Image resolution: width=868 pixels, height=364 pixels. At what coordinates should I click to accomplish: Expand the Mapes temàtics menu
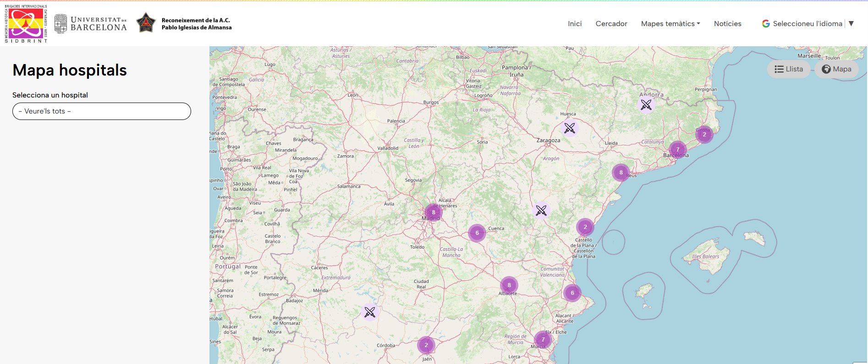(x=670, y=24)
